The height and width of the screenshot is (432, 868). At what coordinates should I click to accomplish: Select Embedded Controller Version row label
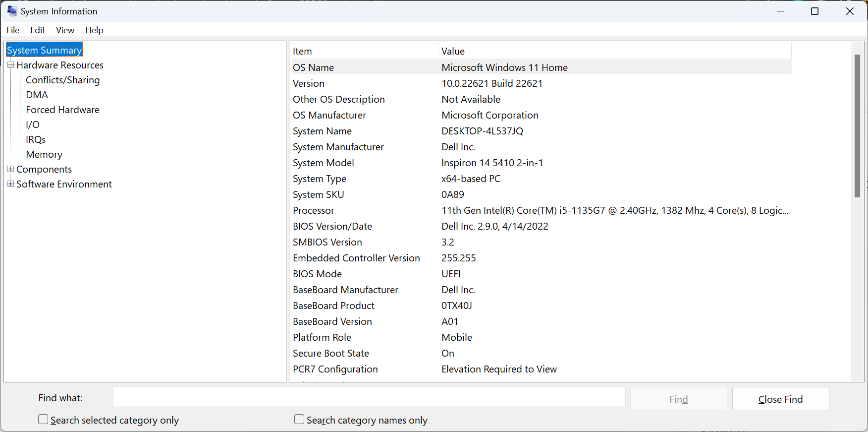point(356,258)
